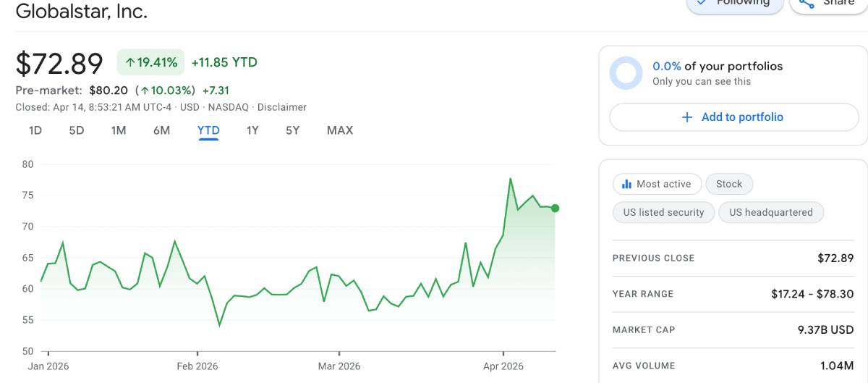Click the bar chart icon in Most active
This screenshot has width=868, height=383.
pos(627,184)
